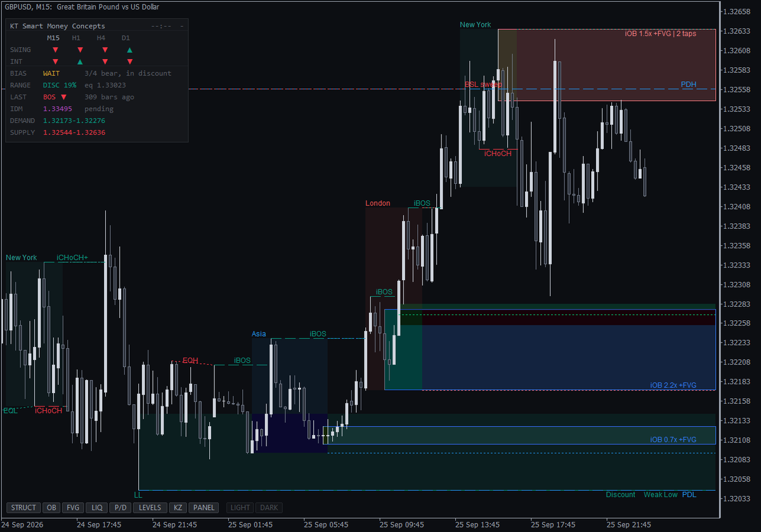Click the London session label
The width and height of the screenshot is (761, 532).
click(x=378, y=204)
